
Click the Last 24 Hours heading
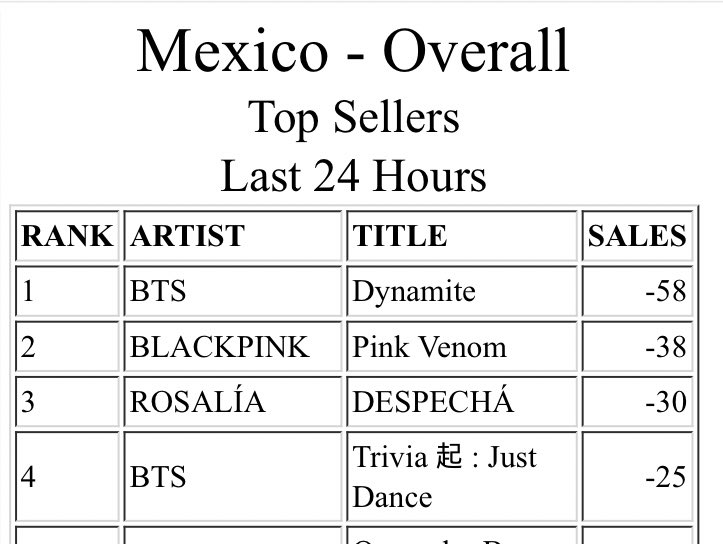coord(354,176)
